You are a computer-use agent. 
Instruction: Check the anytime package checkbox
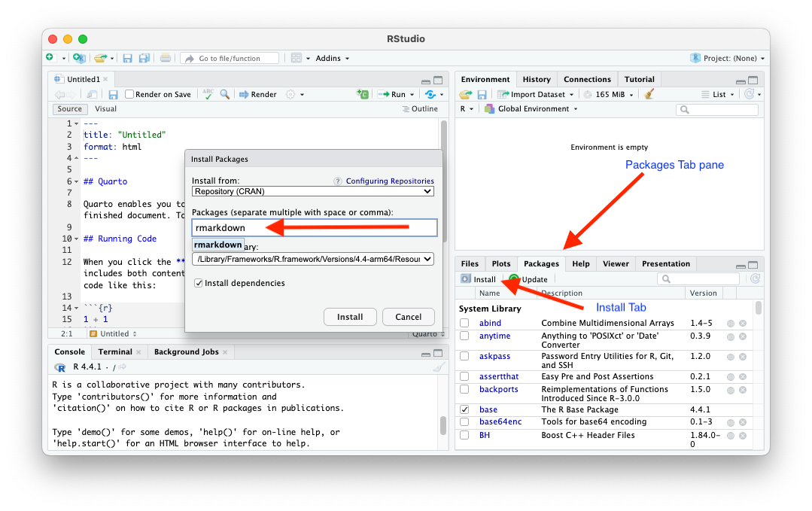464,336
